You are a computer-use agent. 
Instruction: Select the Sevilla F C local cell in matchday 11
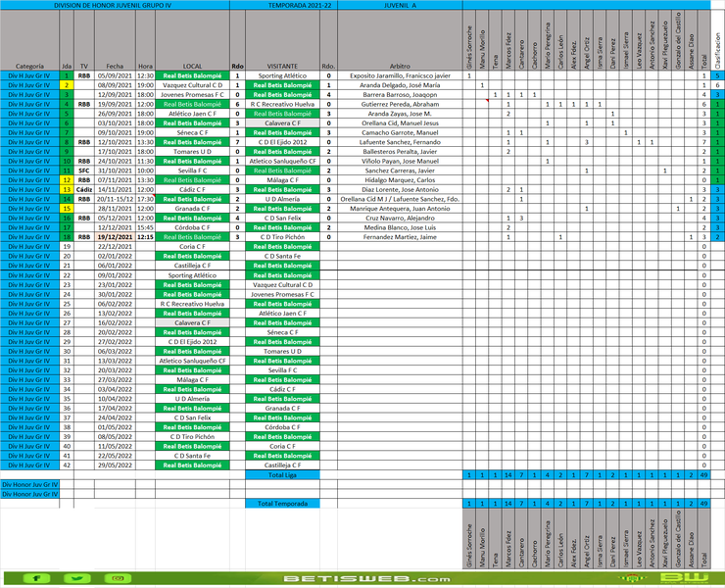(x=192, y=171)
